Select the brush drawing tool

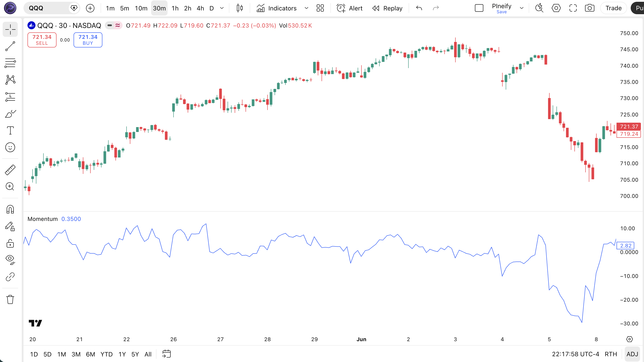click(10, 114)
